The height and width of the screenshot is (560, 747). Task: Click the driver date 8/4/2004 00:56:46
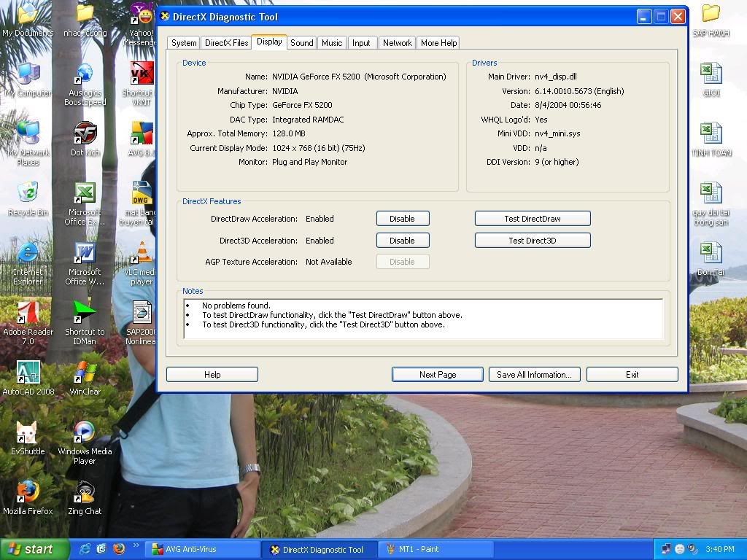click(568, 105)
